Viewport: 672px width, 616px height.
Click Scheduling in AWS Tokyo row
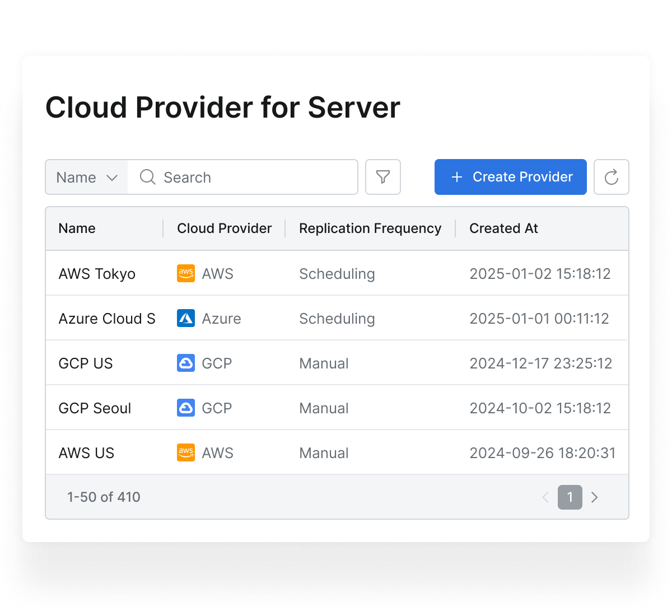point(337,274)
